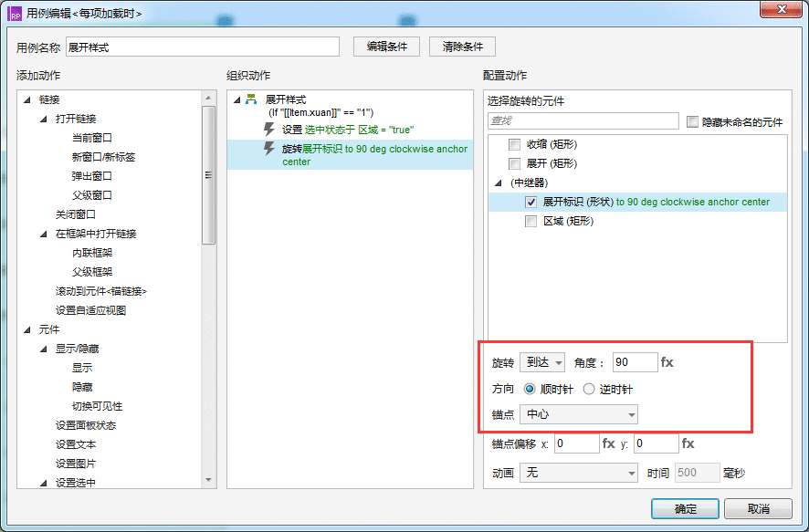Check the 展开 (矩形) widget checkbox

click(514, 164)
